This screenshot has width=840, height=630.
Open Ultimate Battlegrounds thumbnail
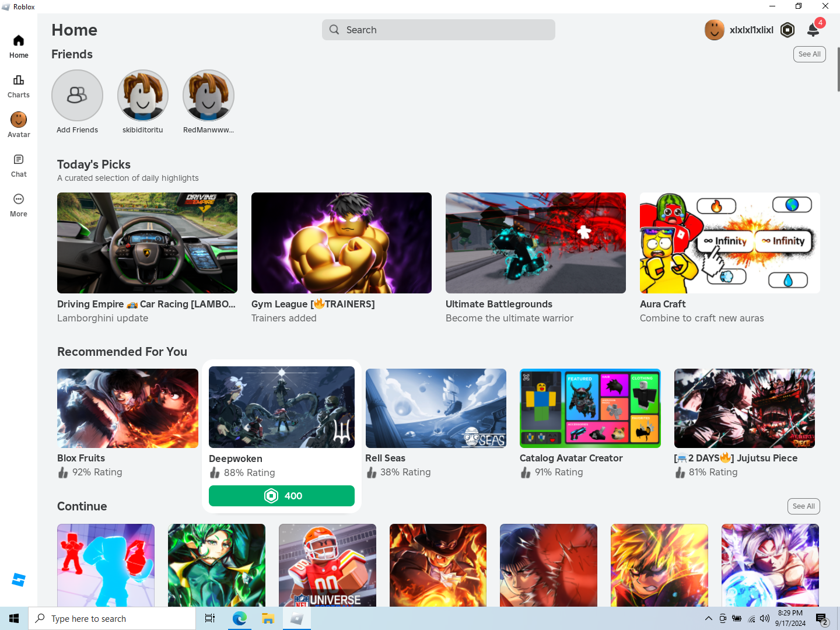click(x=535, y=243)
